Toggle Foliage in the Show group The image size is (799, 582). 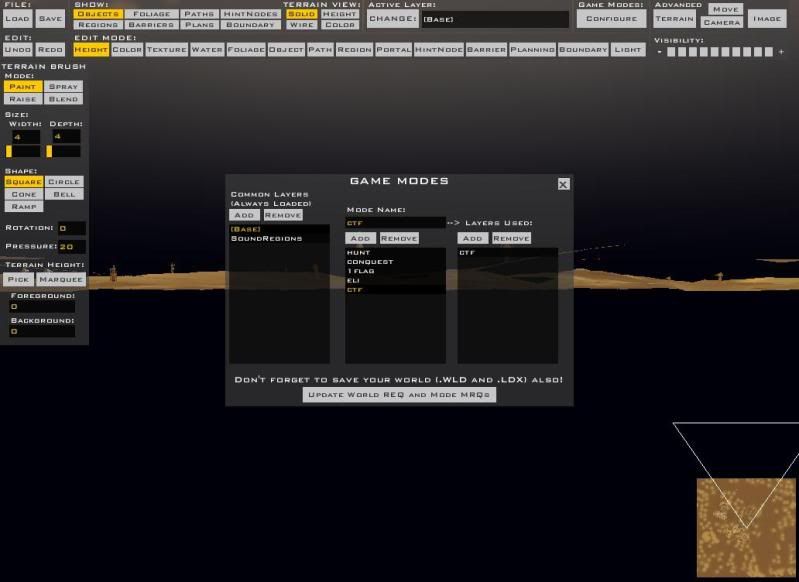151,14
